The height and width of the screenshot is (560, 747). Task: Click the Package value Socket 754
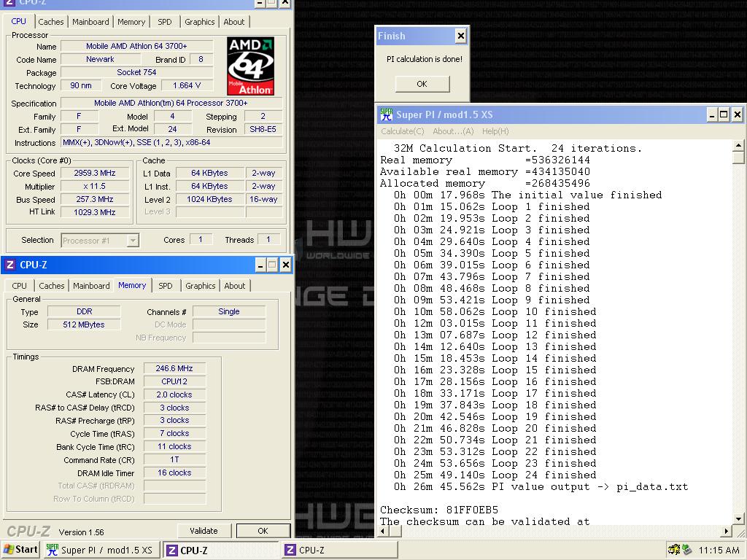[136, 72]
